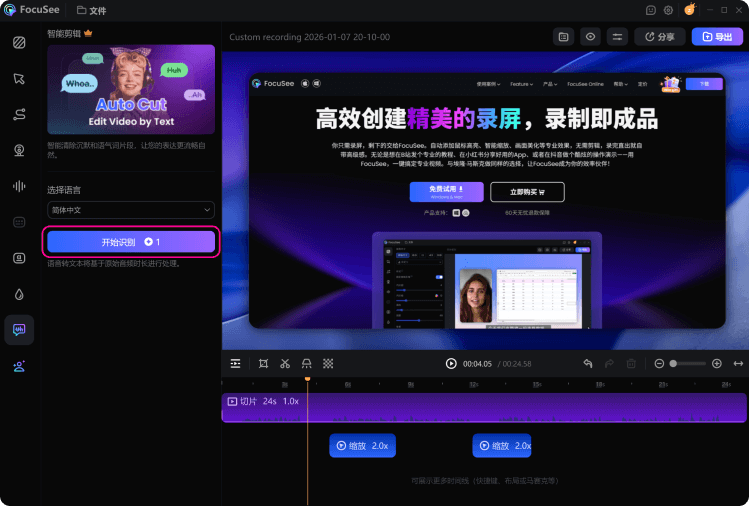Undo the last edit
Viewport: 749px width, 506px height.
coord(588,364)
